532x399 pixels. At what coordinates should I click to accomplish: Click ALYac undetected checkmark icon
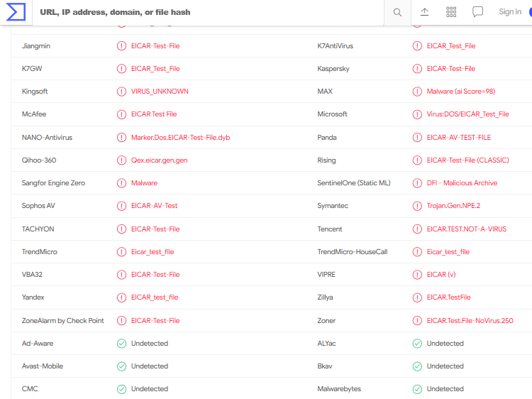click(x=417, y=344)
